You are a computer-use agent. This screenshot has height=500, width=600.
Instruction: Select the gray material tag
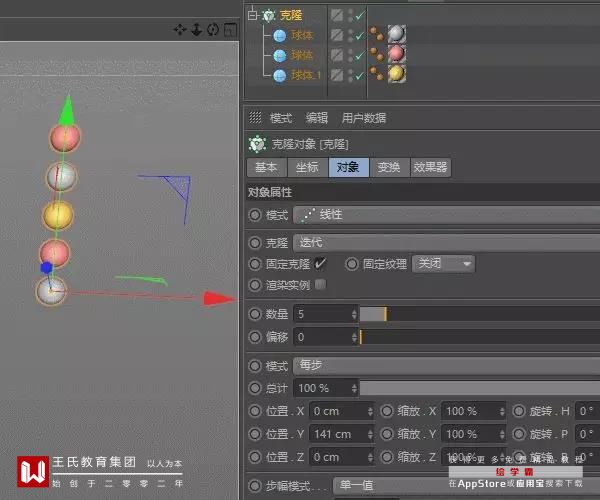[x=396, y=34]
